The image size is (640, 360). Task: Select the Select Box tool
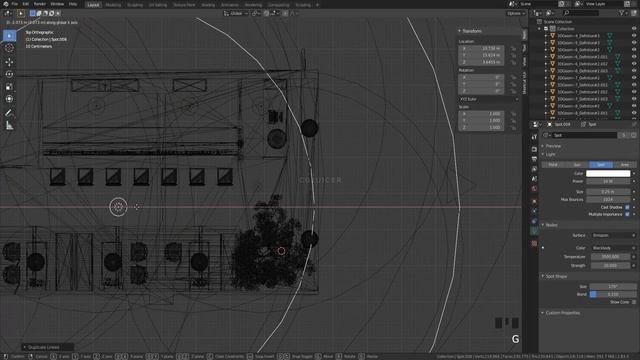pyautogui.click(x=9, y=36)
